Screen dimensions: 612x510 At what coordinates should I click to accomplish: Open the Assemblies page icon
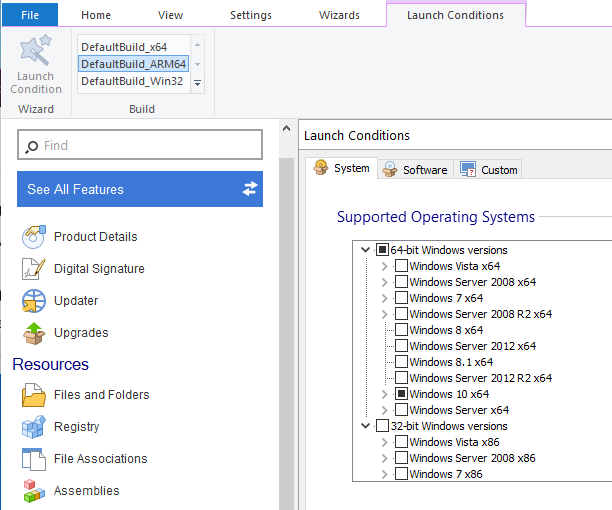tap(34, 491)
